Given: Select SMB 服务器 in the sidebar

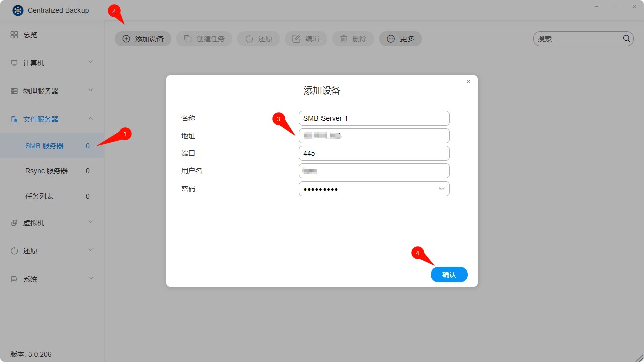Looking at the screenshot, I should pos(44,146).
